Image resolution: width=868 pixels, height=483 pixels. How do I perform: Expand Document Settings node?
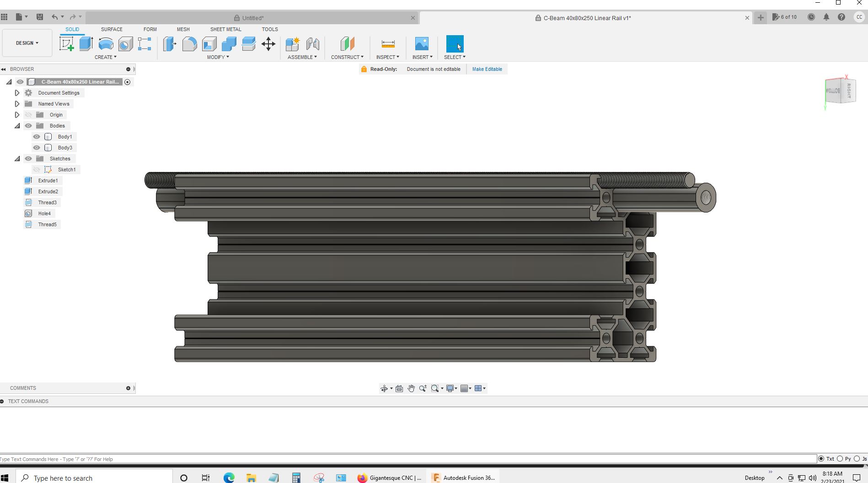pos(17,93)
